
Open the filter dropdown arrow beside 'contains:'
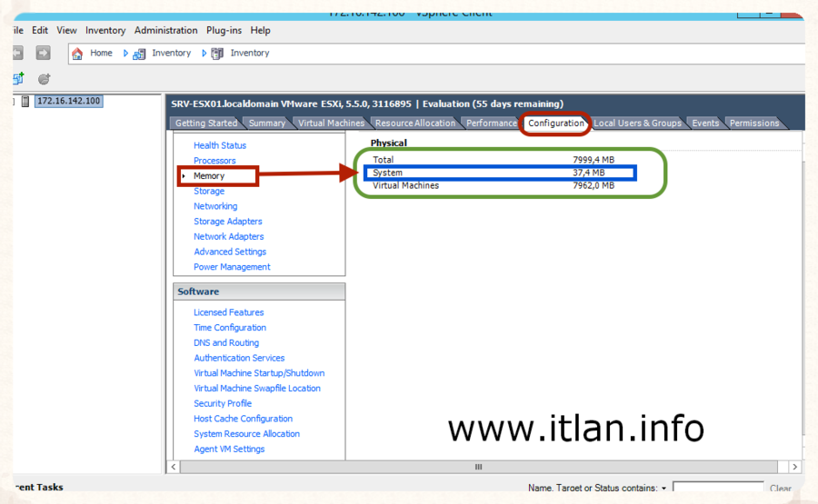point(664,489)
